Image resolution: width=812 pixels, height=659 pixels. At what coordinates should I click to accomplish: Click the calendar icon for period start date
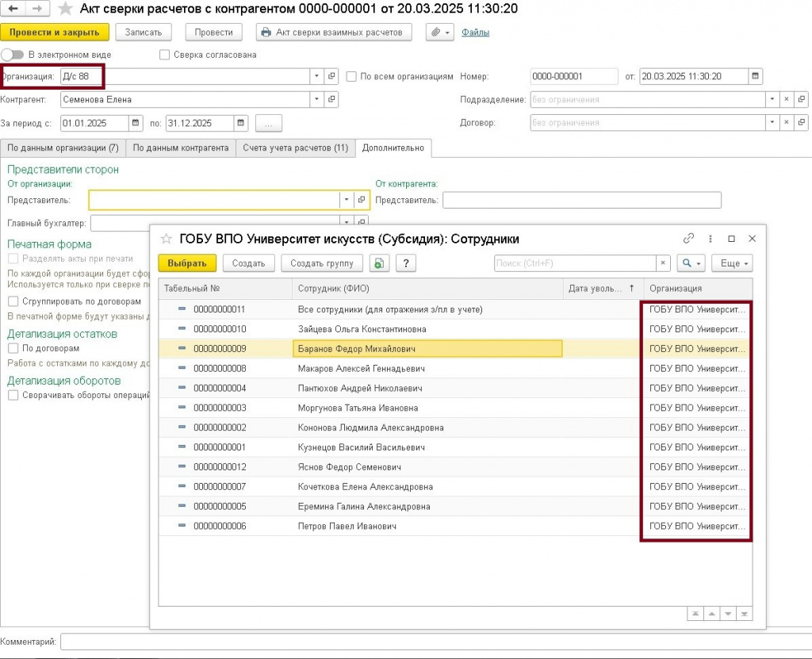(136, 123)
